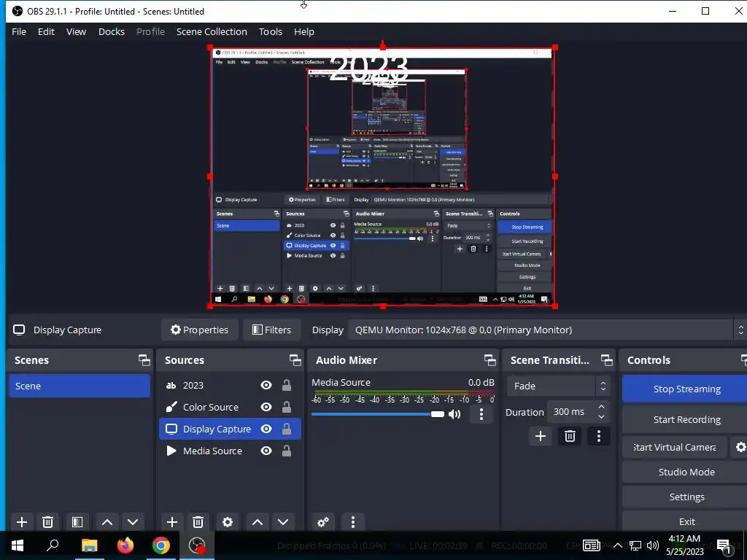
Task: Select the Color Source row
Action: point(230,407)
